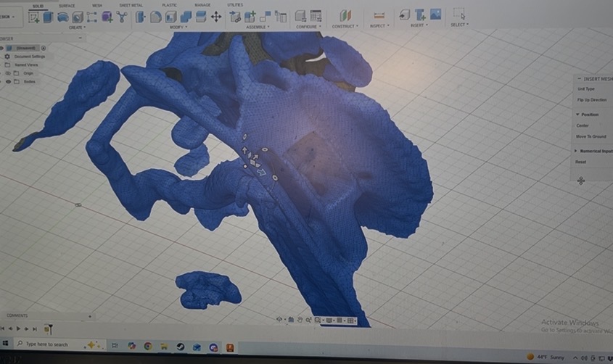Activate the radio button next to (Unsaved)
The image size is (613, 364).
[x=44, y=48]
